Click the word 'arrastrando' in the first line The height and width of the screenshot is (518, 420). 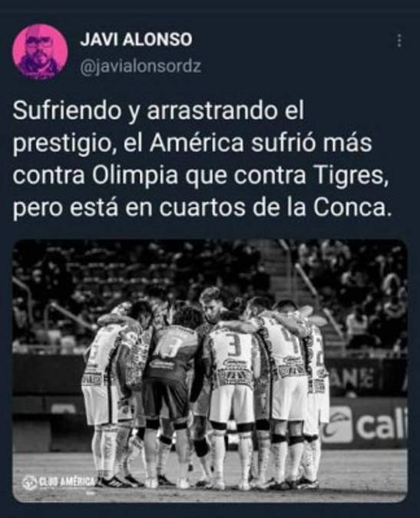pyautogui.click(x=212, y=111)
